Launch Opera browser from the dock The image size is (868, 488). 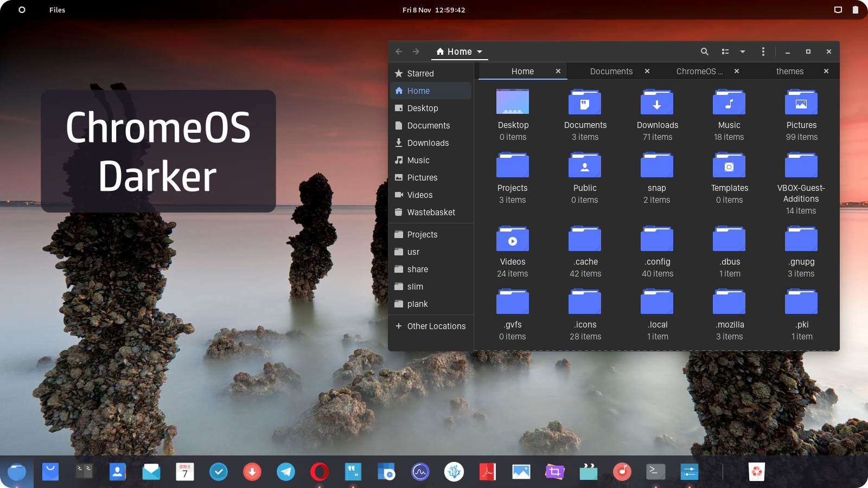coord(320,472)
